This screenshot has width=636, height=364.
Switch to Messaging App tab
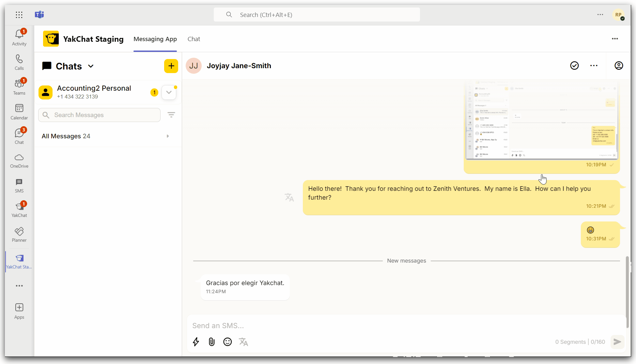pyautogui.click(x=155, y=39)
